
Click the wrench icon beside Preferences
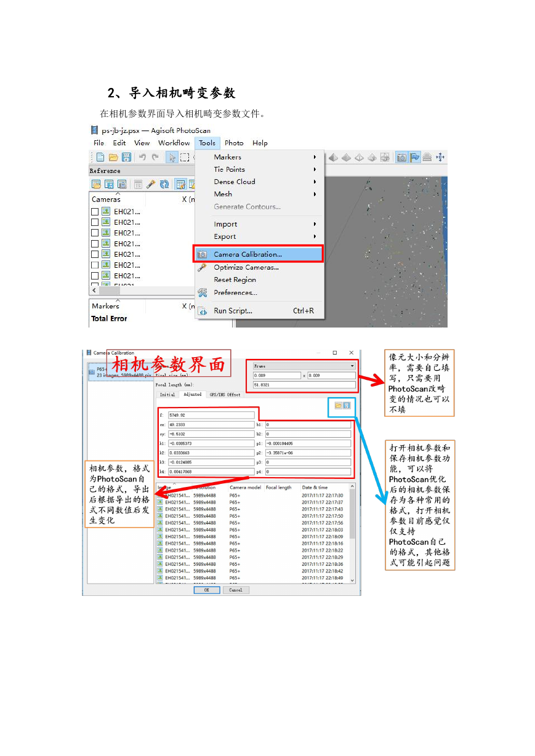tap(202, 292)
